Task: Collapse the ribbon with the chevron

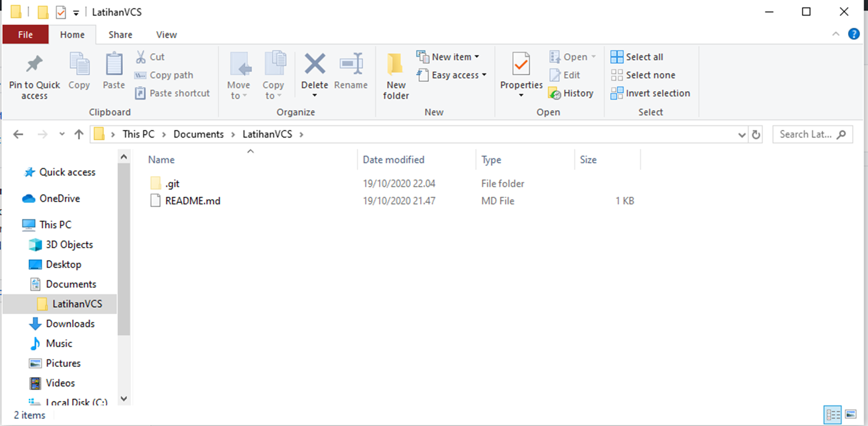Action: (x=836, y=34)
